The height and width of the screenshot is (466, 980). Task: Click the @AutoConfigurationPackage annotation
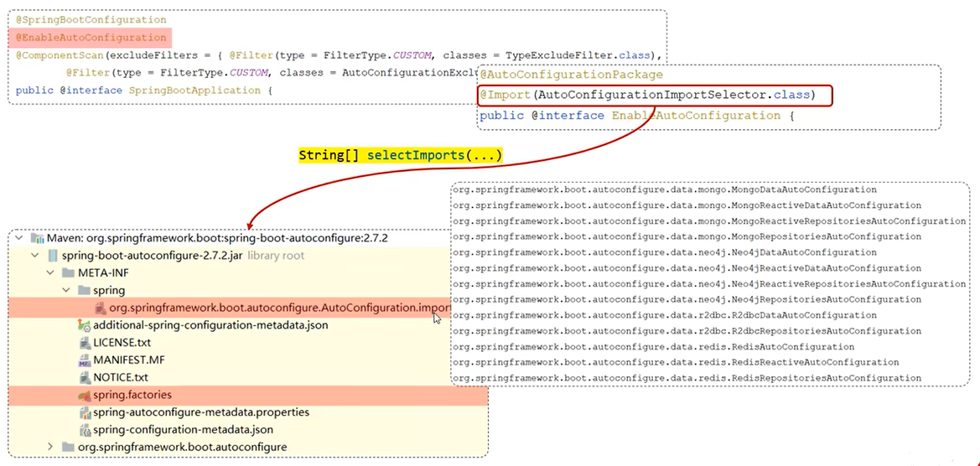[x=571, y=75]
